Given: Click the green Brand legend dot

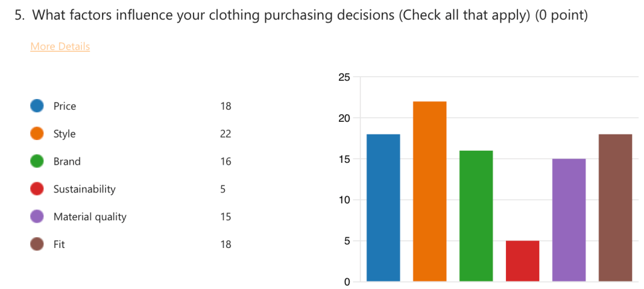Looking at the screenshot, I should tap(37, 162).
